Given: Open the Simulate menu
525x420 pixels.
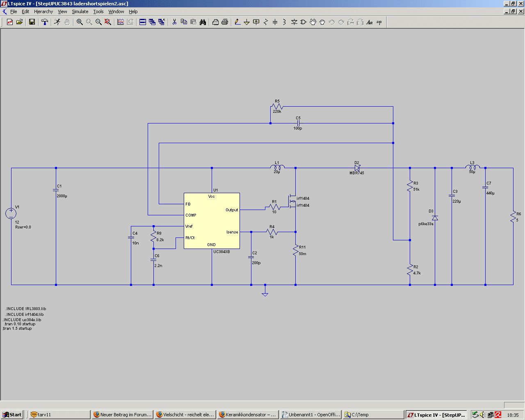Looking at the screenshot, I should (80, 11).
